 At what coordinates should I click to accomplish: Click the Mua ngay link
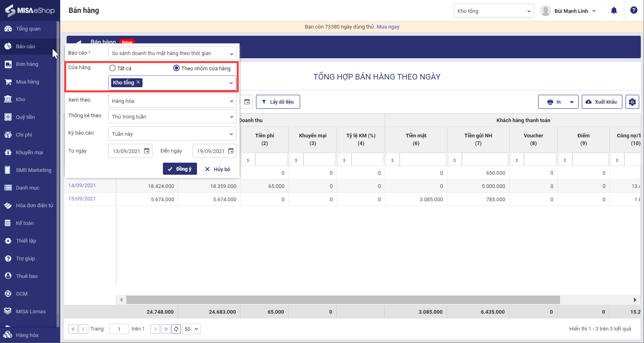tap(388, 27)
